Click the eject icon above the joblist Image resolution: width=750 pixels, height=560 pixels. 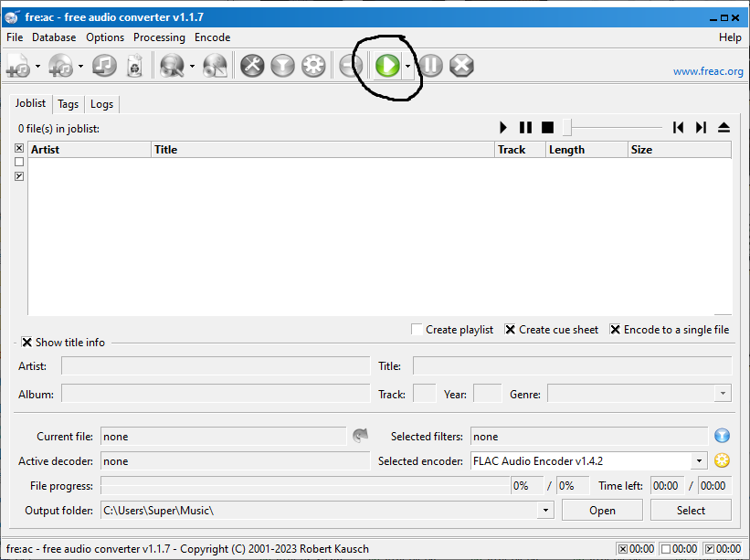coord(724,128)
